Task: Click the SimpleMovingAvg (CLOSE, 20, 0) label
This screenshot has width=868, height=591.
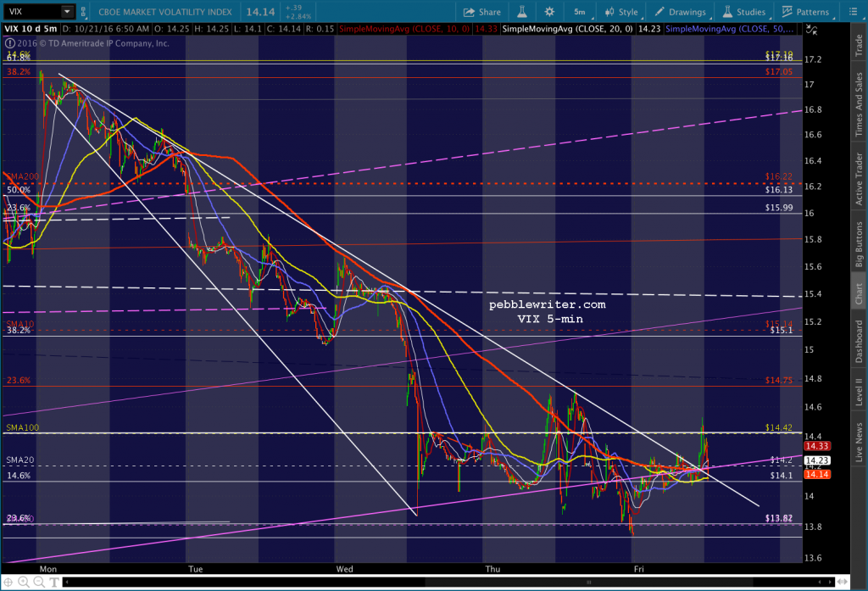Action: tap(567, 29)
